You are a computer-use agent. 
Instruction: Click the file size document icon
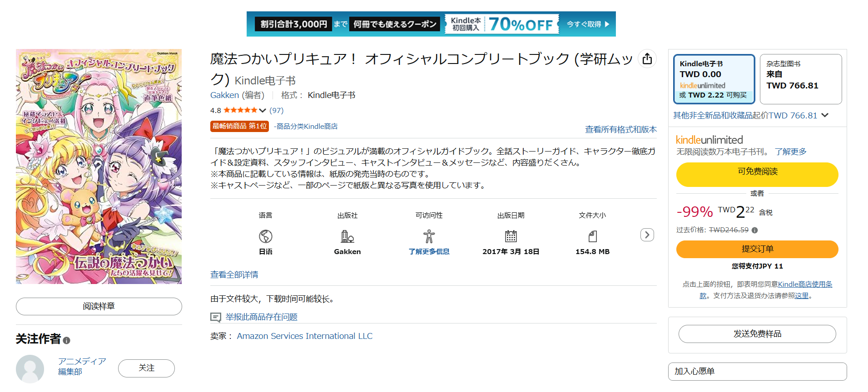click(593, 236)
